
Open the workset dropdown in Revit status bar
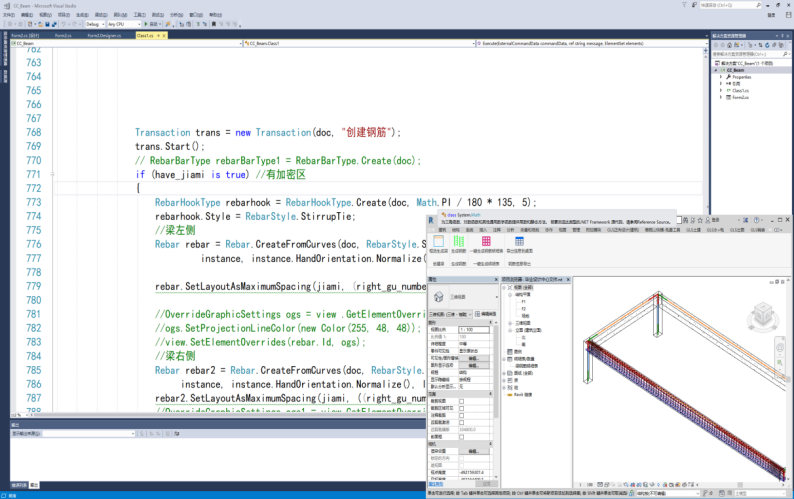(667, 493)
